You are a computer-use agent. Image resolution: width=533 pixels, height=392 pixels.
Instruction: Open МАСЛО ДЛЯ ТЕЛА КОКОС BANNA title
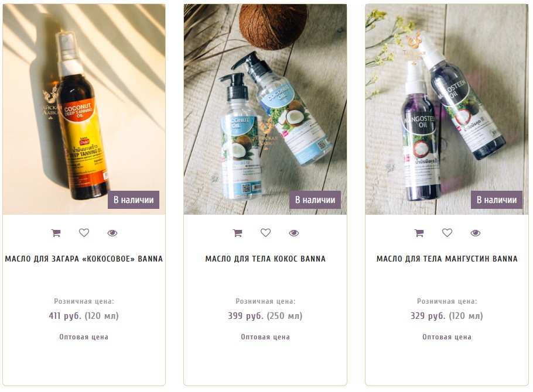pyautogui.click(x=265, y=259)
